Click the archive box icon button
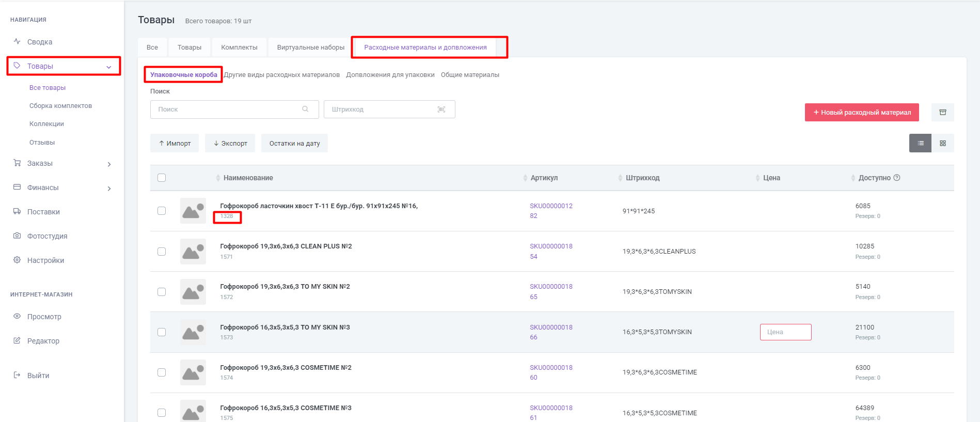Viewport: 980px width, 422px height. (942, 112)
